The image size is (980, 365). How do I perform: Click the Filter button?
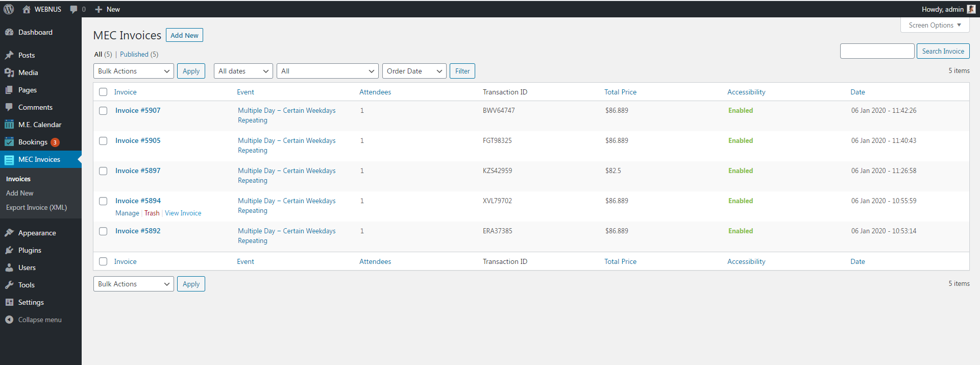[x=462, y=71]
